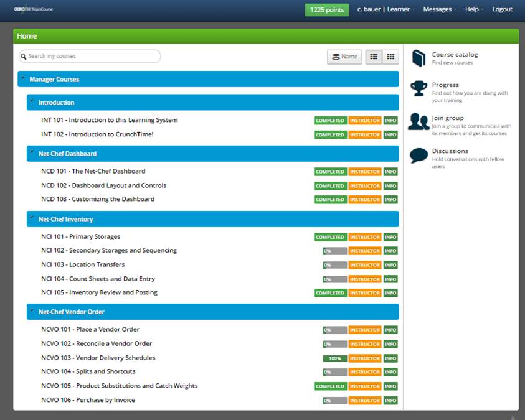Image resolution: width=525 pixels, height=420 pixels.
Task: Click the INFO badge for NCI 103
Action: click(390, 265)
